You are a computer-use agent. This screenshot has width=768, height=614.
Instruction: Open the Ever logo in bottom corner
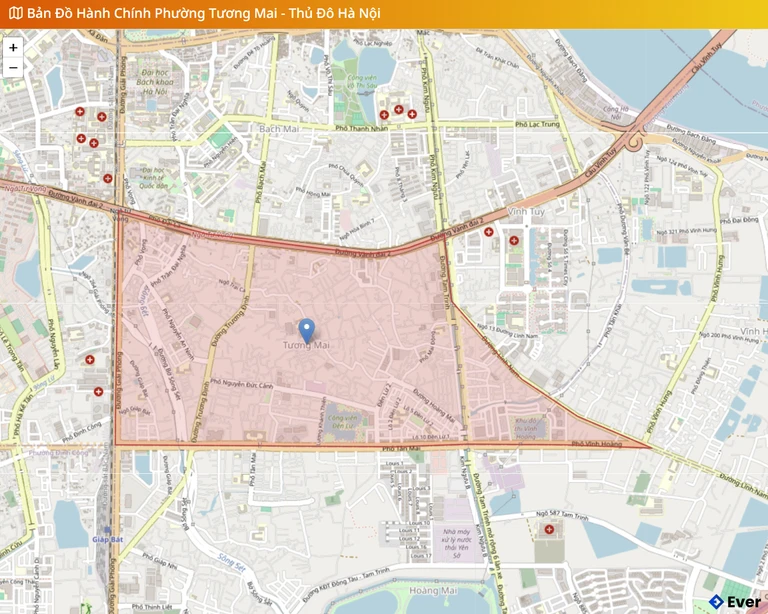pos(735,601)
